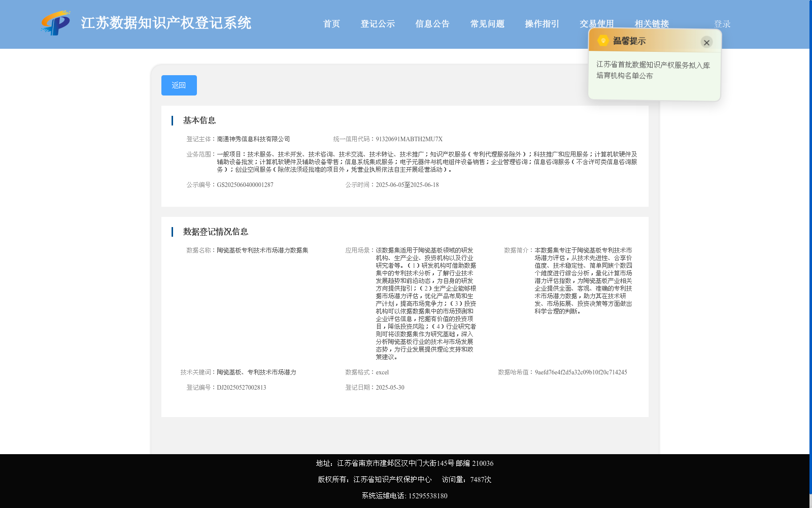This screenshot has width=812, height=508.
Task: Click footer support phone 15295538180
Action: tap(428, 496)
